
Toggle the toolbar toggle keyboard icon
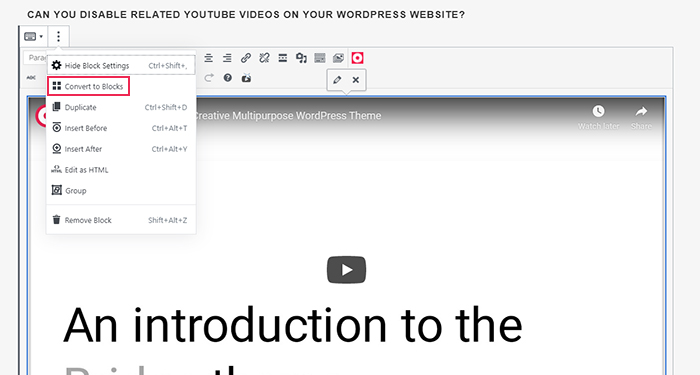click(320, 58)
